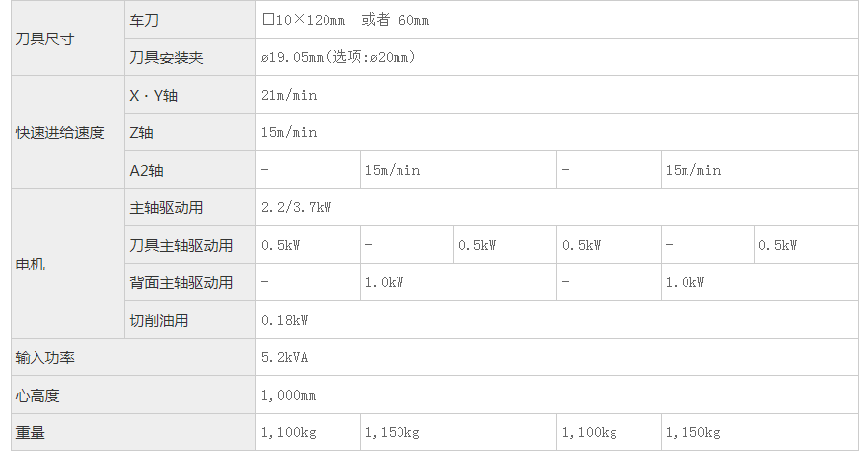
Task: Select the 切削油用 label cell
Action: tap(159, 321)
